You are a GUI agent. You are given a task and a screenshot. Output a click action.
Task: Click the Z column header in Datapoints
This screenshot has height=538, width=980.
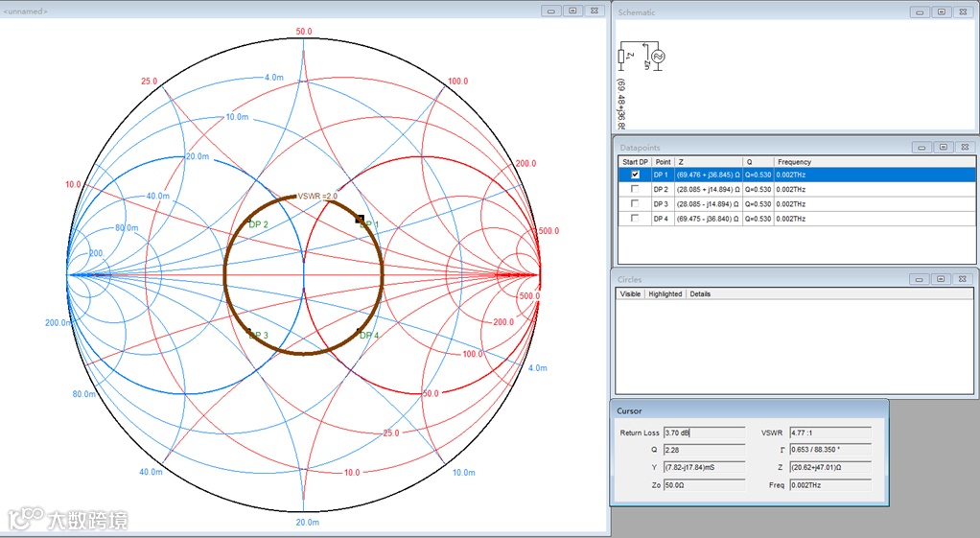coord(708,162)
